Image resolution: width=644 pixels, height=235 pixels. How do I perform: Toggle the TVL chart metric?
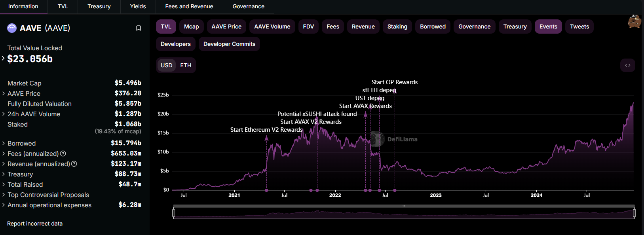coord(166,27)
